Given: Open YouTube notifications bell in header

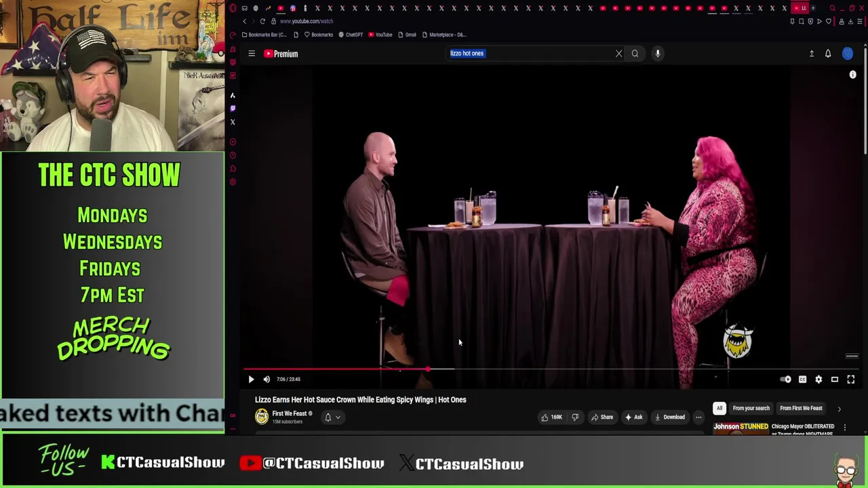Looking at the screenshot, I should (x=828, y=54).
